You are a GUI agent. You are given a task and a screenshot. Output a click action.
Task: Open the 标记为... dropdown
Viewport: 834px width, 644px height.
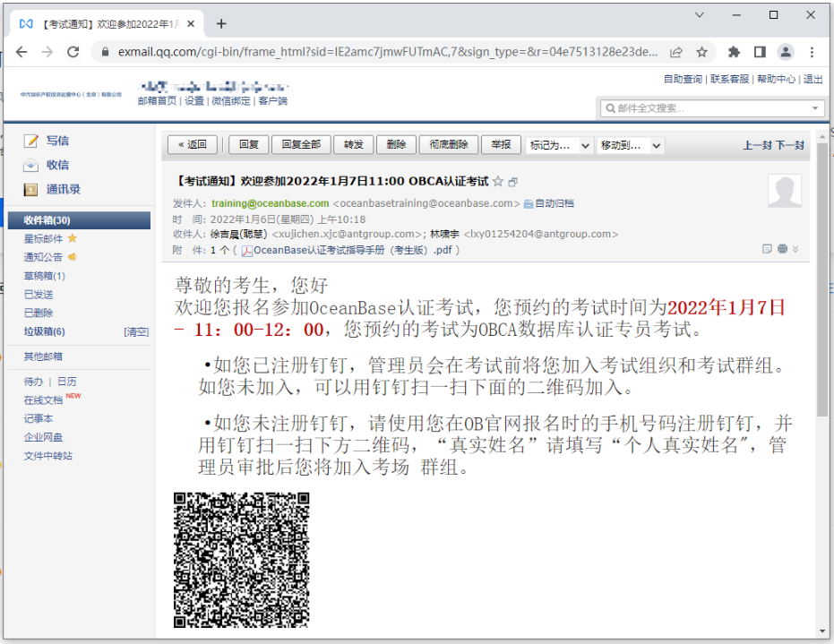click(x=559, y=145)
